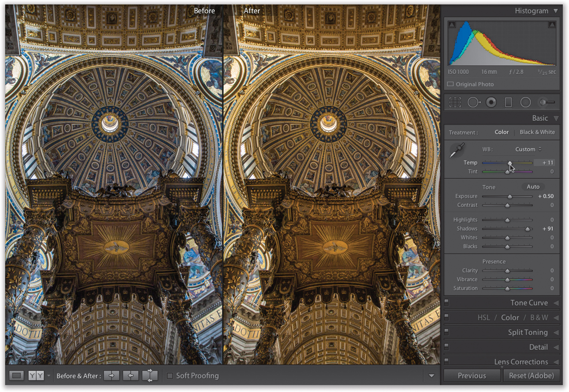Viewport: 569px width, 392px height.
Task: Copy After settings to Before arrow
Action: click(130, 376)
